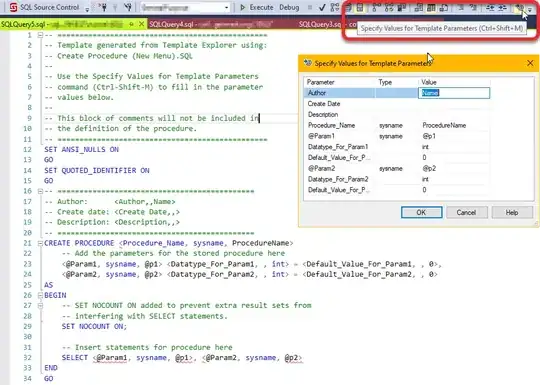Click OK in Template Parameters dialog
The image size is (540, 385).
coord(422,212)
